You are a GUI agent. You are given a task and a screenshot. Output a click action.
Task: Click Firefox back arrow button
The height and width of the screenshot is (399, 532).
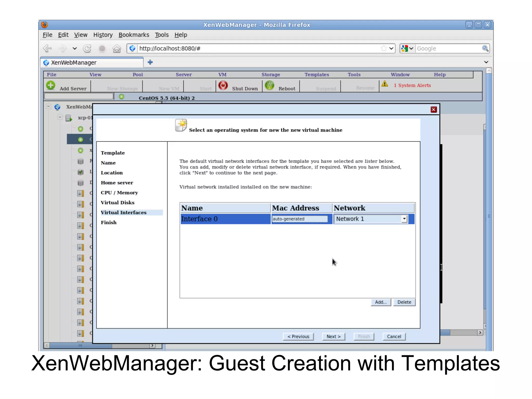(48, 48)
